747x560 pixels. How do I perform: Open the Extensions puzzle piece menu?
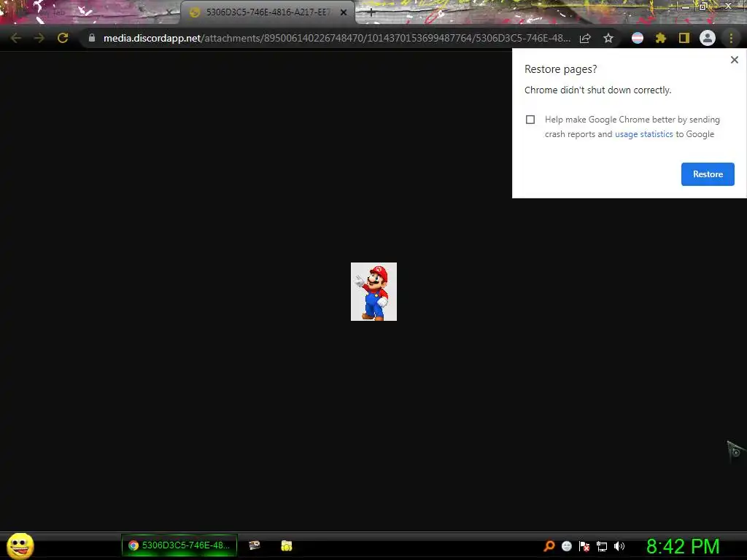click(661, 38)
